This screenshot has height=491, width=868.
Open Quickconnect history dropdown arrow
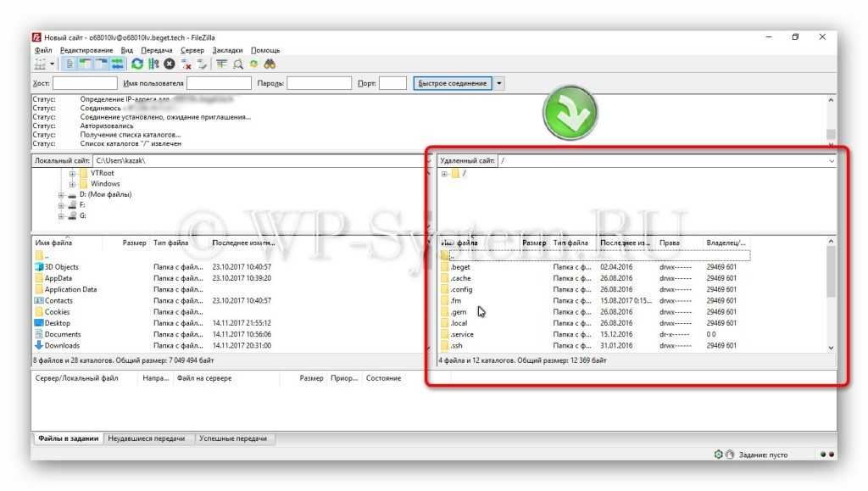tap(499, 83)
